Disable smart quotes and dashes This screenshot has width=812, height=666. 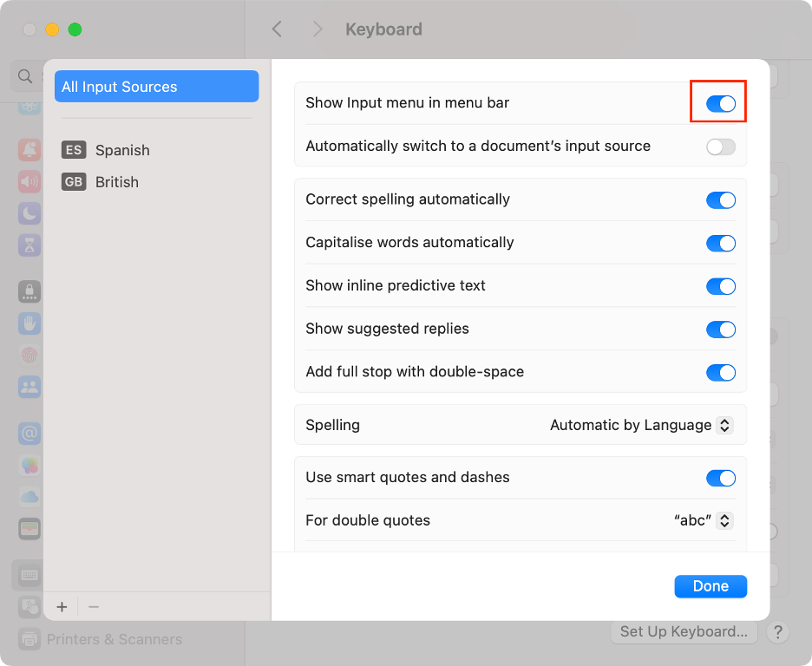(720, 478)
